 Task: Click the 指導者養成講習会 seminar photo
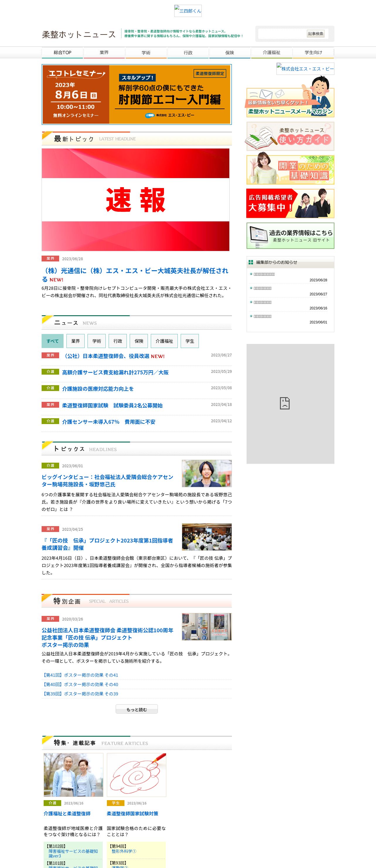coord(206,537)
